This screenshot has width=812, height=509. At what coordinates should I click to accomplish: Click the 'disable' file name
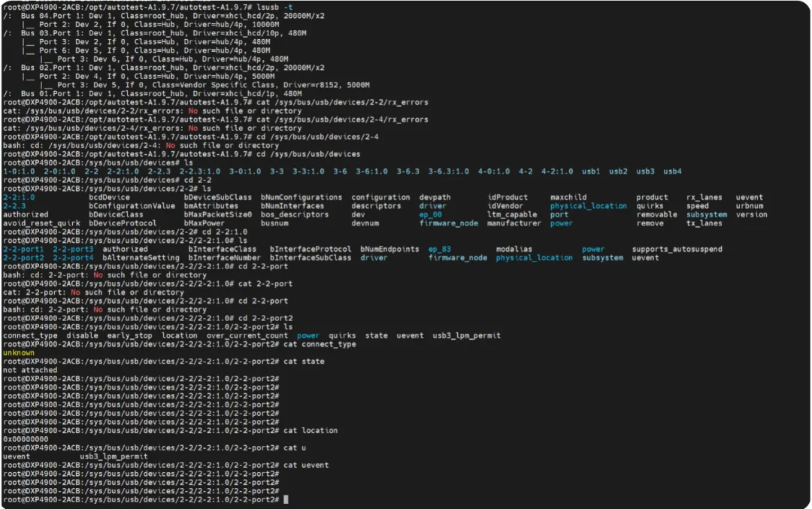click(82, 335)
